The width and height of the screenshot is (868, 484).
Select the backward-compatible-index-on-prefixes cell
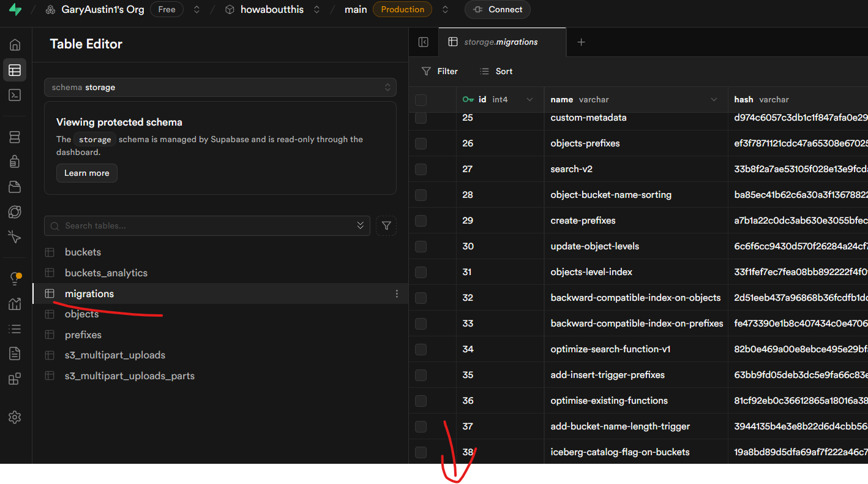point(636,323)
